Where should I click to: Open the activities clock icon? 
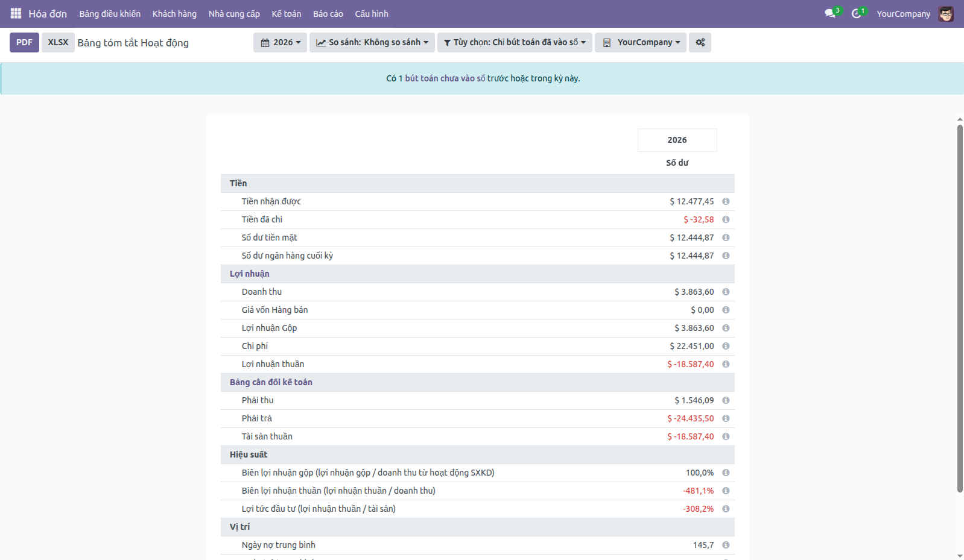click(x=856, y=13)
